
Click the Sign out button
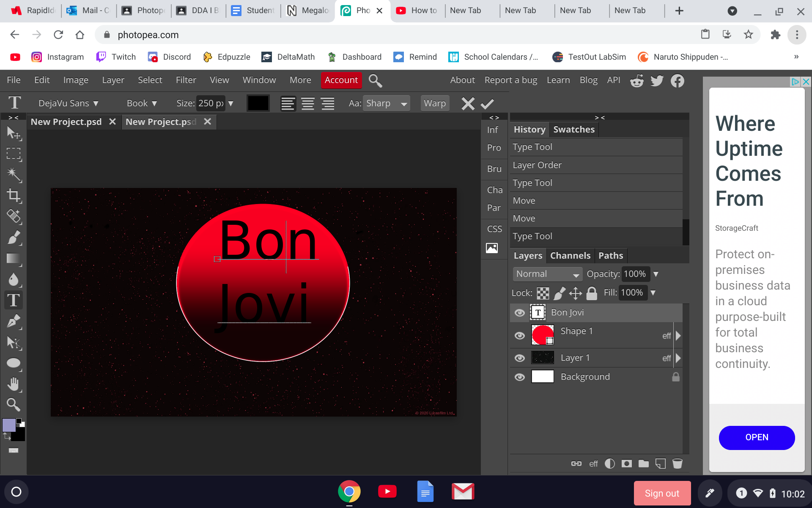click(x=662, y=493)
